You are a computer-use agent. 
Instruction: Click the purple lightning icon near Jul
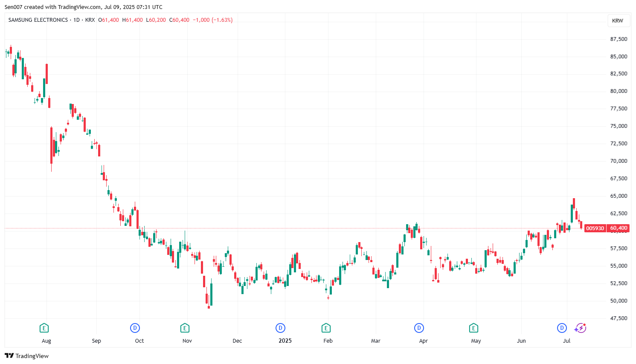pyautogui.click(x=581, y=328)
